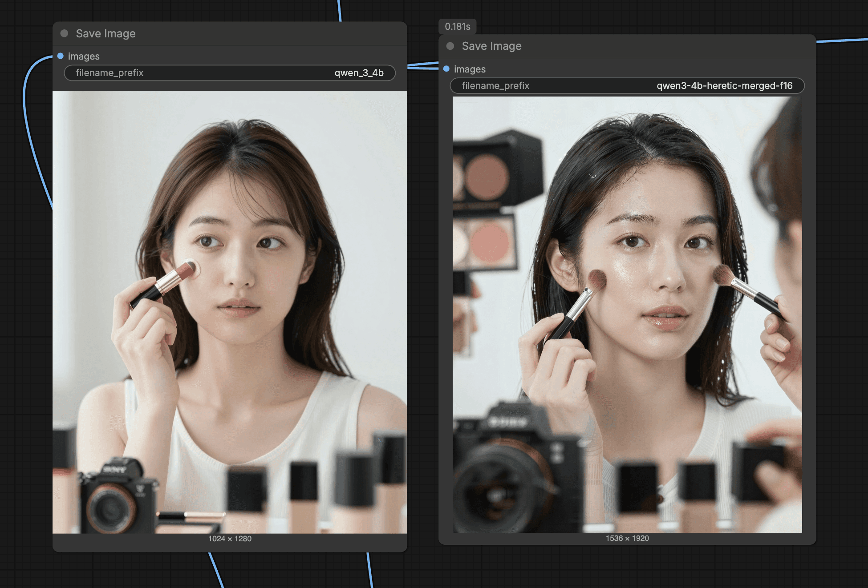
Task: Collapse the right Save Image node using its gray dot
Action: [450, 46]
